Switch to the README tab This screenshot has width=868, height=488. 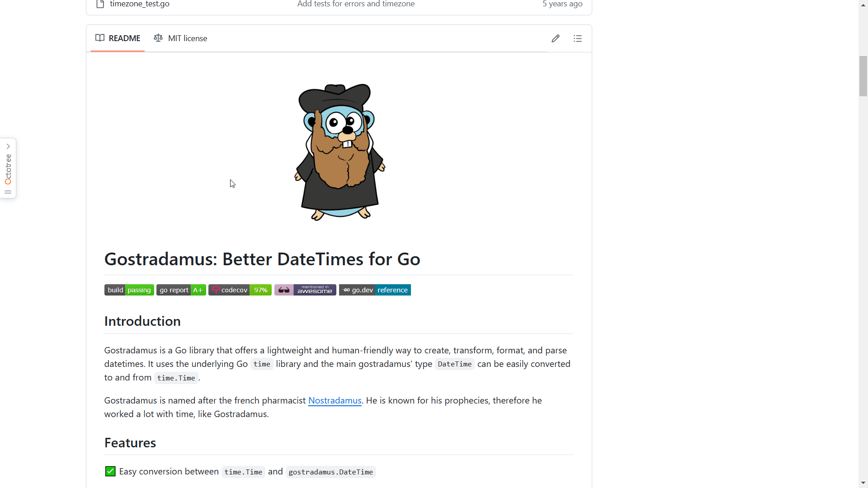tap(118, 38)
